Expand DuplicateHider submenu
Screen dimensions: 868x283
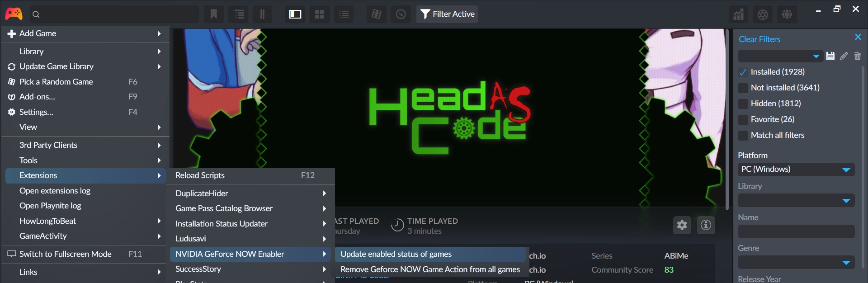(x=250, y=193)
